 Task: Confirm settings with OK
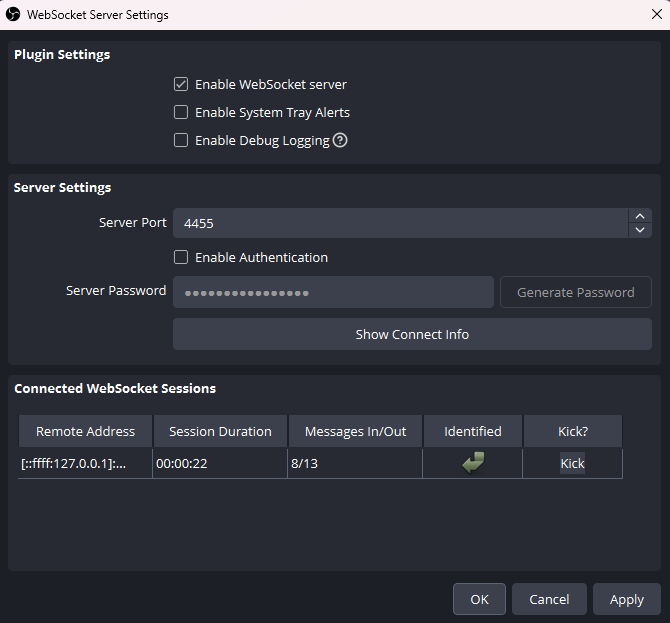coord(479,599)
